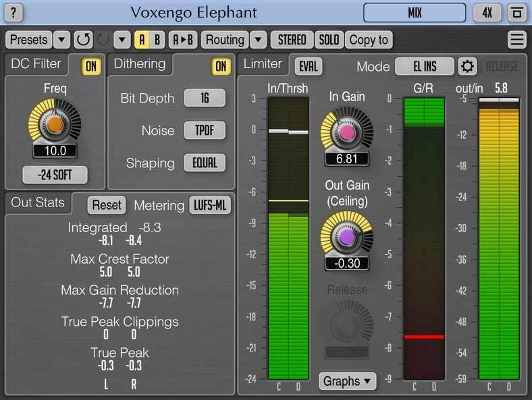Select the Out Stats tab label
Screen dimensions: 532x400
pyautogui.click(x=38, y=202)
